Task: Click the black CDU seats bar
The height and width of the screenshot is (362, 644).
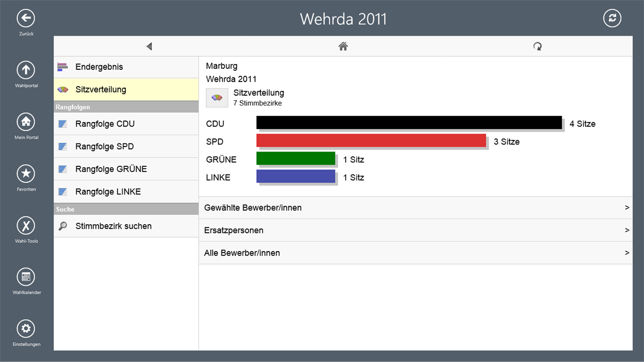Action: (x=409, y=122)
